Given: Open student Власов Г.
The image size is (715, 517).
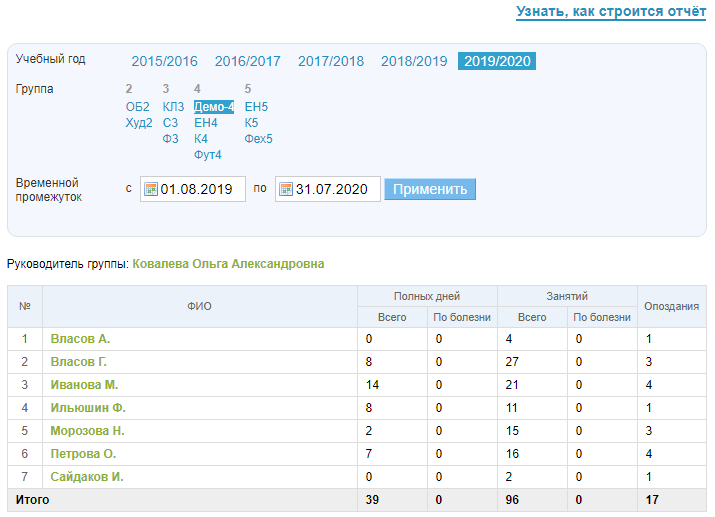Looking at the screenshot, I should [78, 362].
